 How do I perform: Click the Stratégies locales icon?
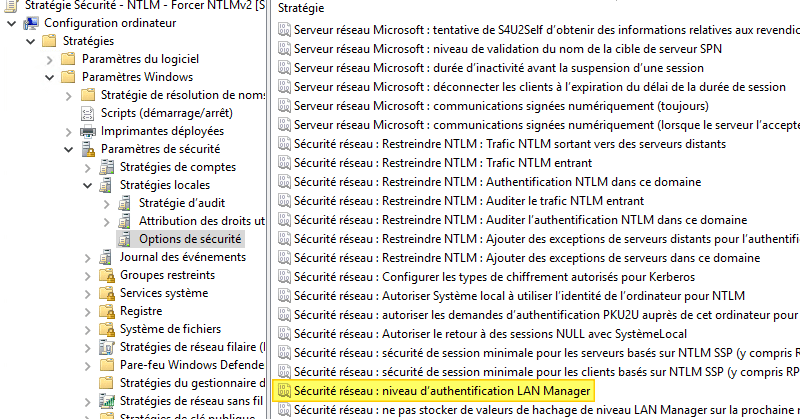coord(106,185)
